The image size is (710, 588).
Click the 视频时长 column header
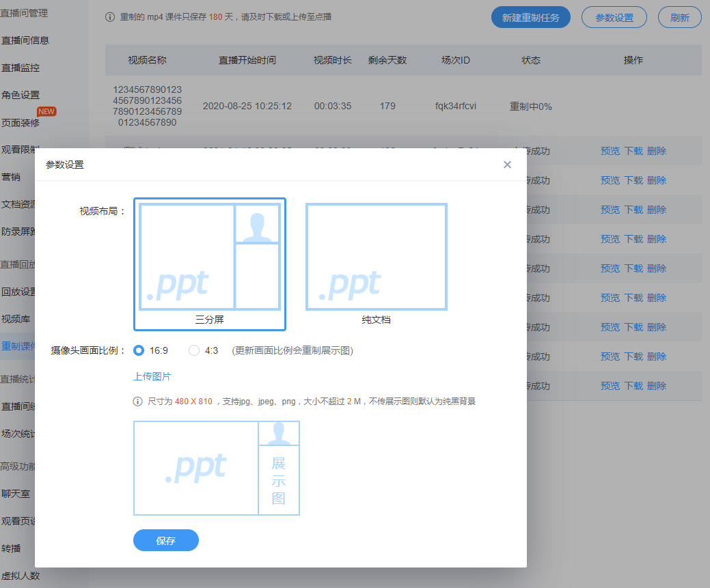click(333, 60)
